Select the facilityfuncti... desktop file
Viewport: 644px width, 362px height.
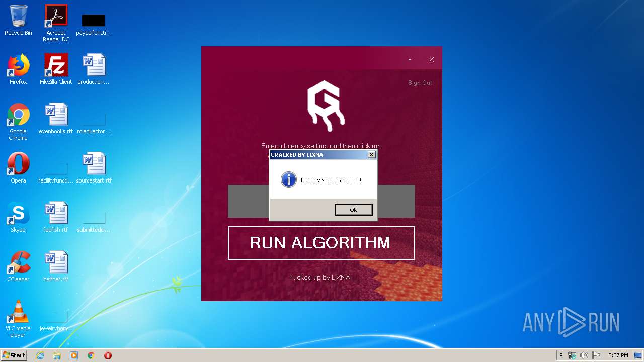[x=56, y=173]
